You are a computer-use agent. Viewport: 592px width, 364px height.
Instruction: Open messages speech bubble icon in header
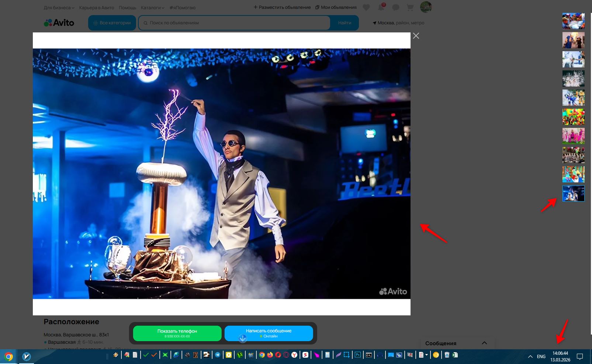[x=395, y=7]
